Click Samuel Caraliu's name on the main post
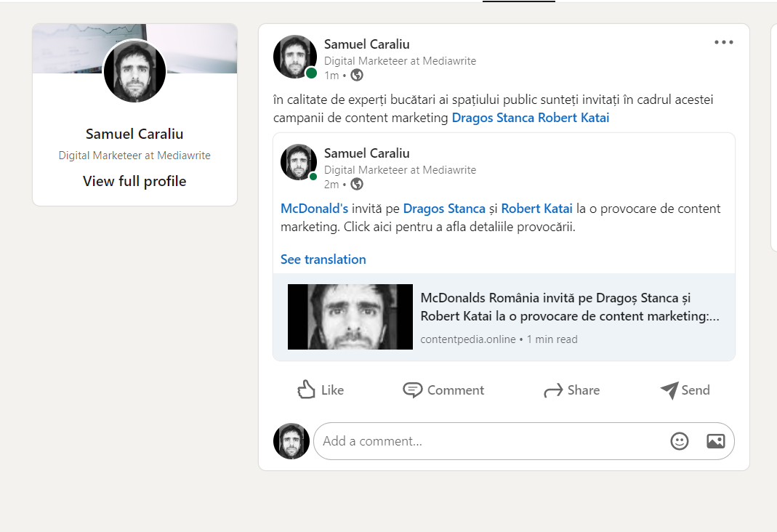 (367, 44)
